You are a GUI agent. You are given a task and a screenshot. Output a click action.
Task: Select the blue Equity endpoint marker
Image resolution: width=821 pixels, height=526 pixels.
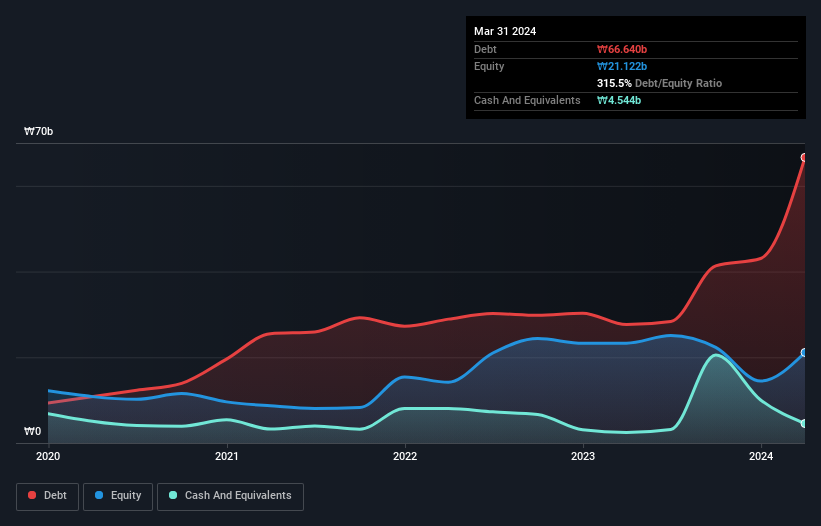[804, 353]
